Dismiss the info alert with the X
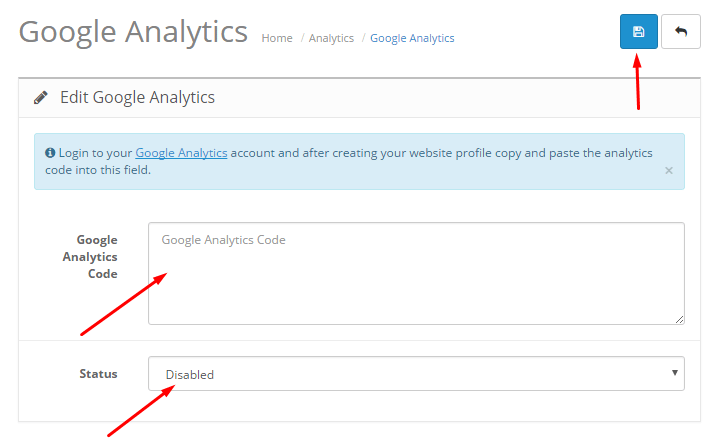708x443 pixels. coord(669,171)
